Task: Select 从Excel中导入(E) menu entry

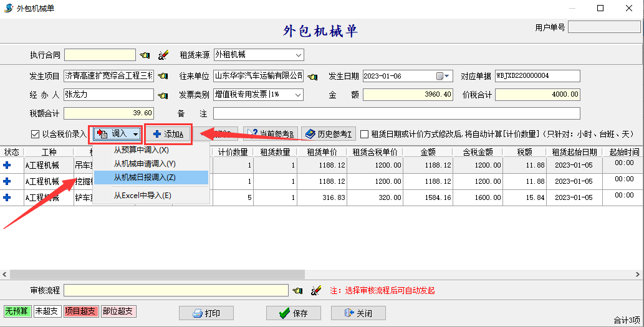Action: (x=142, y=196)
